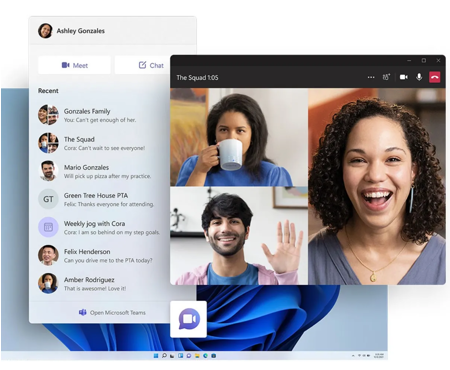This screenshot has width=450, height=370.
Task: Open File Explorer from the taskbar
Action: (x=197, y=356)
